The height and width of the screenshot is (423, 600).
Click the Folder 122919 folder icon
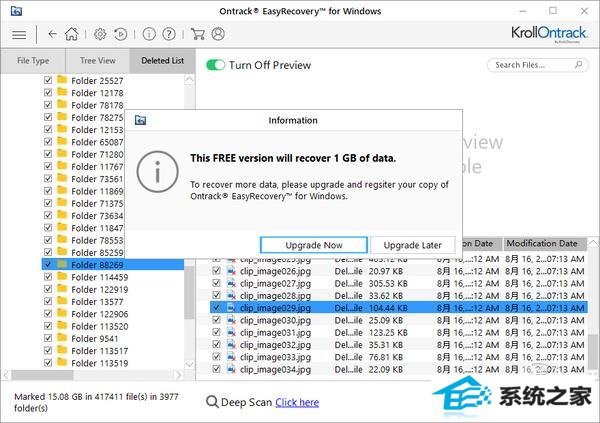62,288
